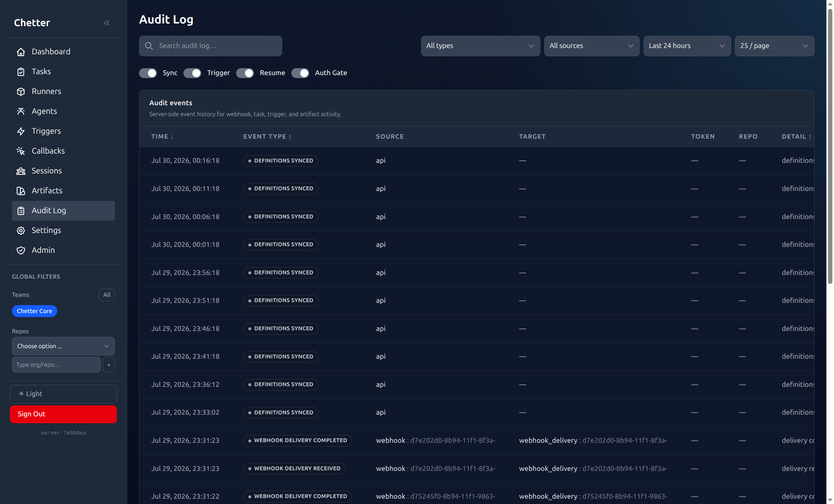Go to Sessions

[x=63, y=171]
